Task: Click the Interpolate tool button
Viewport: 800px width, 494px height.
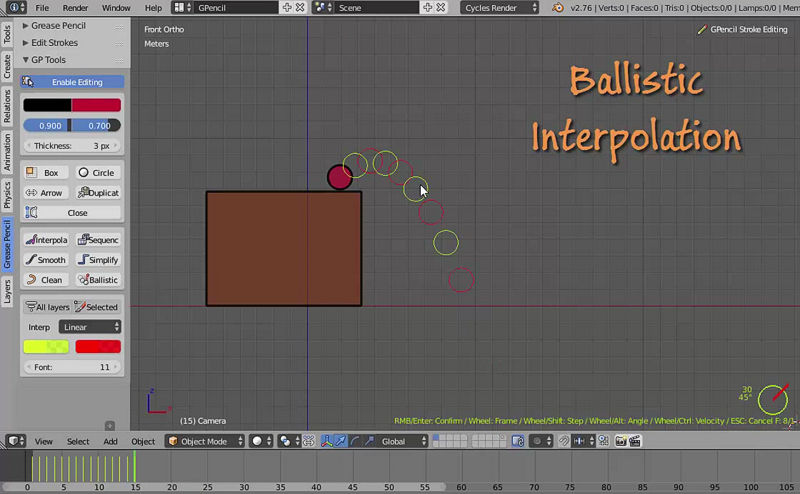Action: tap(46, 240)
